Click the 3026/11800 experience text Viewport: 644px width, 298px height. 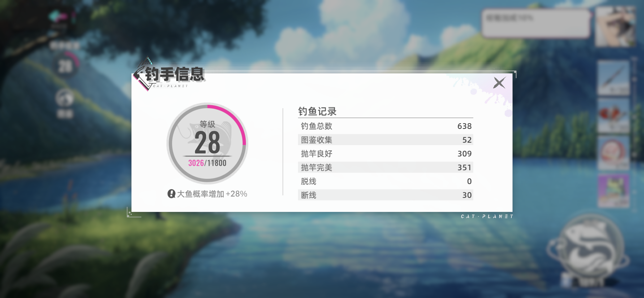click(x=207, y=163)
